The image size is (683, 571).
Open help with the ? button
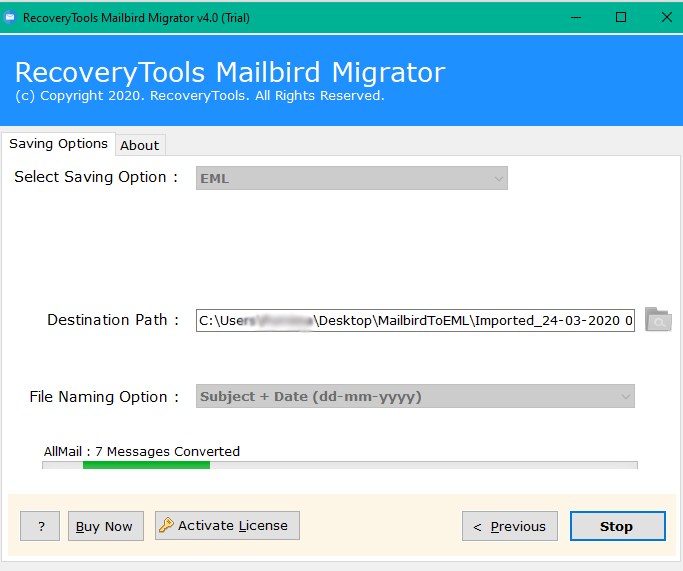point(40,526)
